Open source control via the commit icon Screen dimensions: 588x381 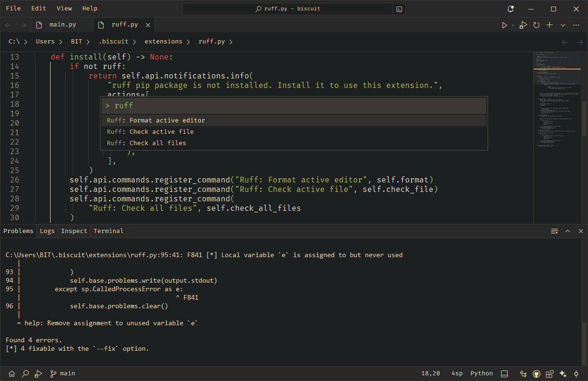tap(576, 373)
